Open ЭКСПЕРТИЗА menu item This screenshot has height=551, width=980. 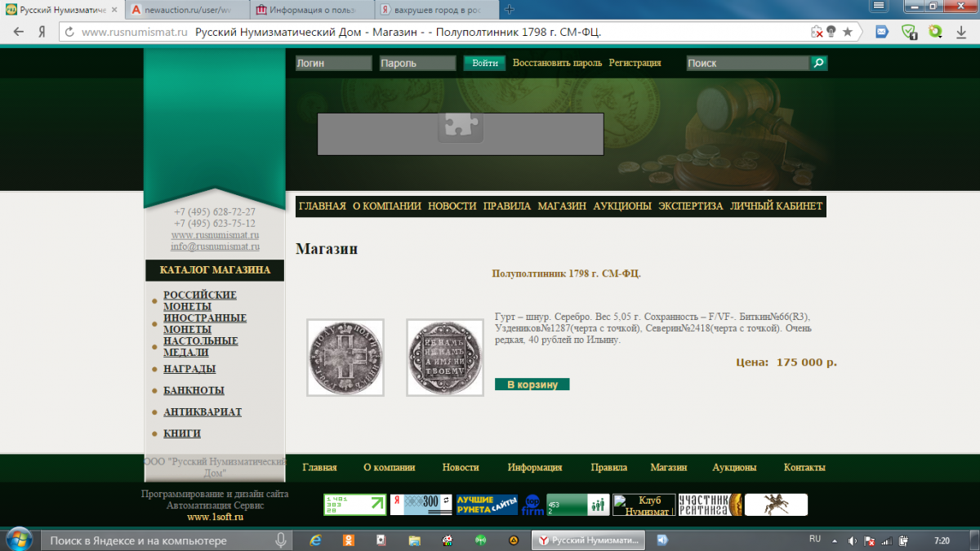[x=691, y=207]
